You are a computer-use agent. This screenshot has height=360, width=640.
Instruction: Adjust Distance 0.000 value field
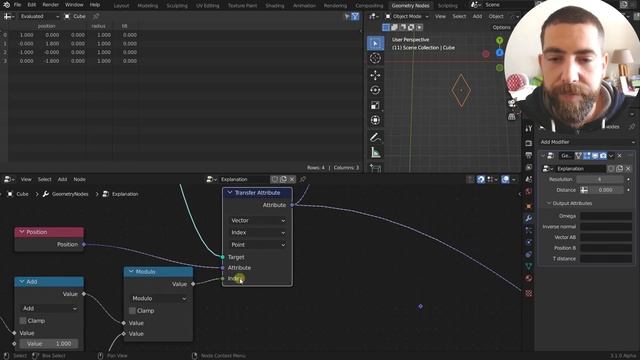coord(606,190)
